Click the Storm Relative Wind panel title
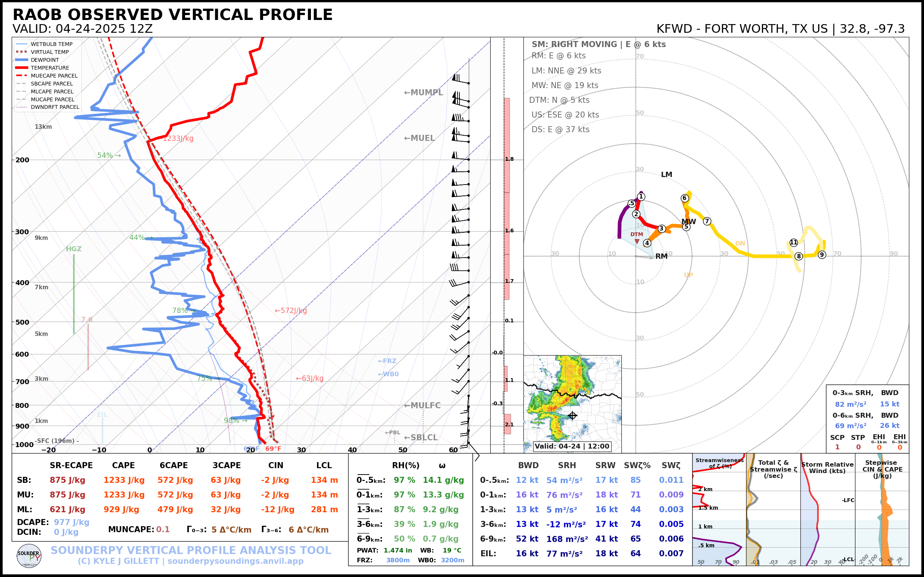This screenshot has height=577, width=924. pyautogui.click(x=827, y=467)
